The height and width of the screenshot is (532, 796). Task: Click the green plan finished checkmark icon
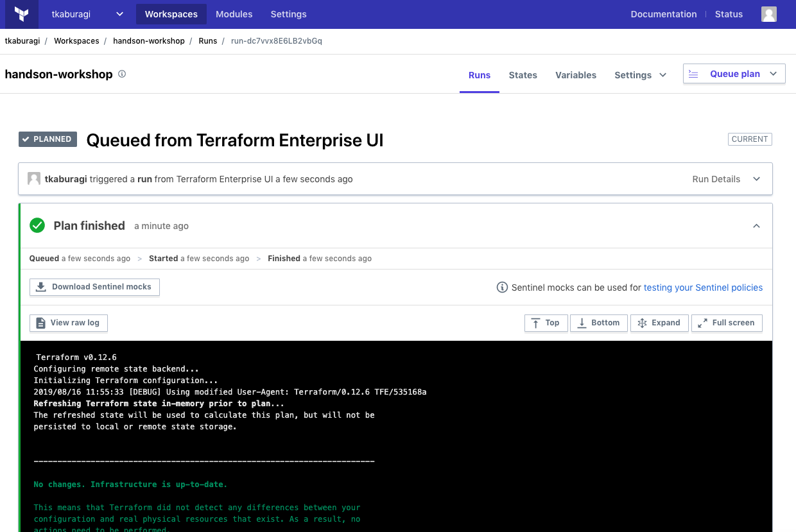click(x=37, y=225)
